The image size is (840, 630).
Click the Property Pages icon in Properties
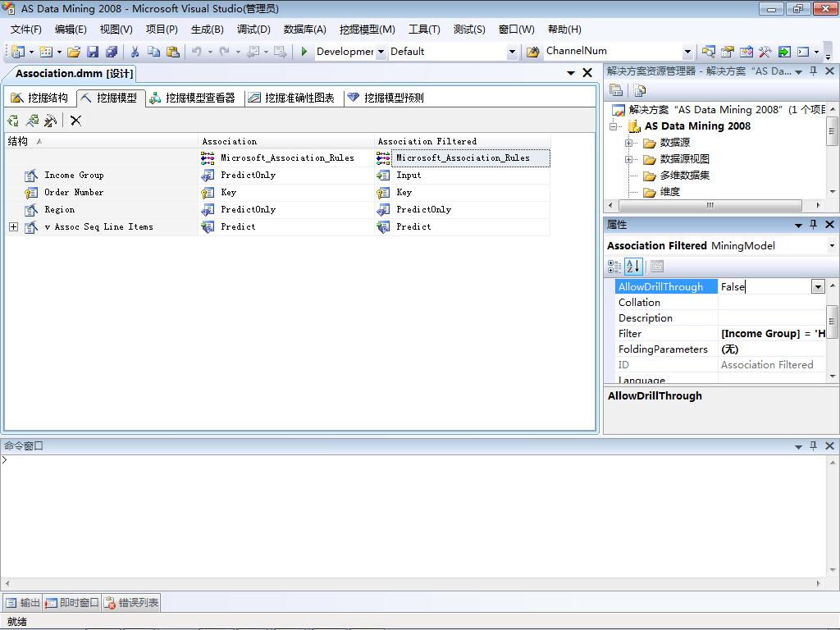657,267
